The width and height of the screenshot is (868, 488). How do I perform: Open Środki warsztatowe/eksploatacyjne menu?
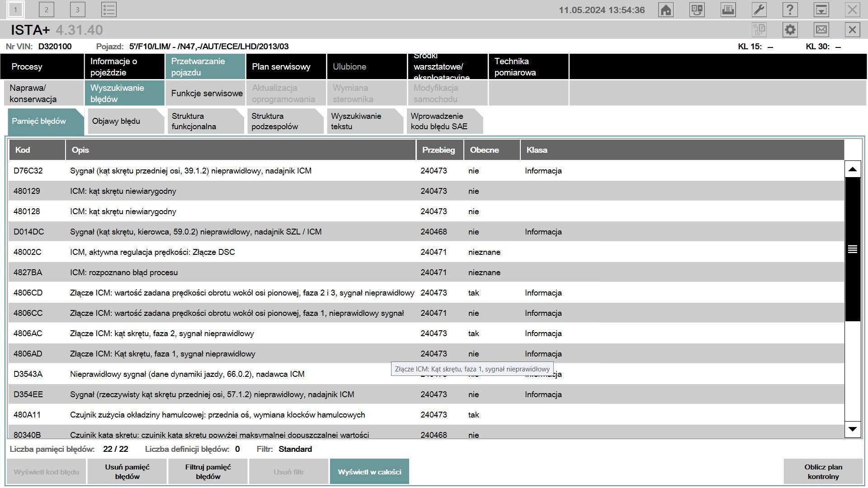tap(448, 66)
